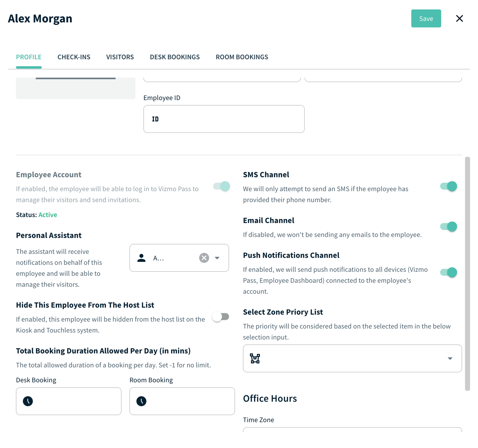Enable Hide This Employee From Host List
This screenshot has width=478, height=448.
tap(221, 317)
